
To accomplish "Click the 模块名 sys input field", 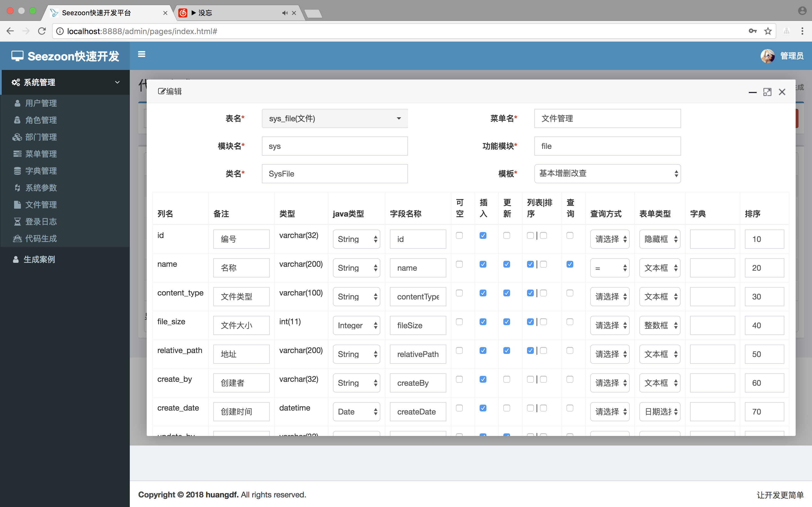I will tap(334, 146).
